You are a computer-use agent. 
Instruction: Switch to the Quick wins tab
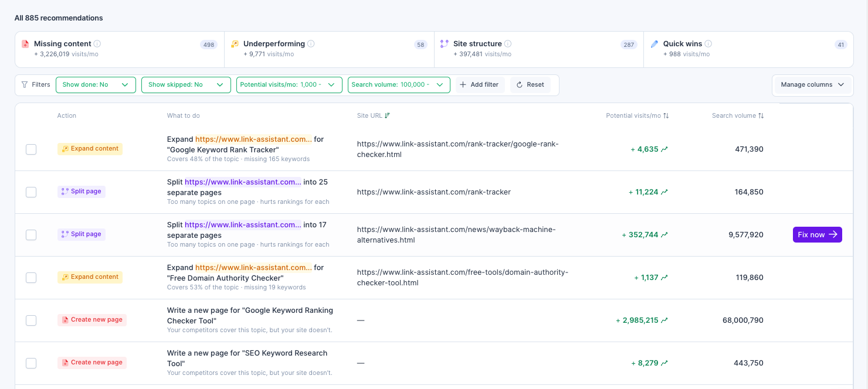click(x=748, y=49)
